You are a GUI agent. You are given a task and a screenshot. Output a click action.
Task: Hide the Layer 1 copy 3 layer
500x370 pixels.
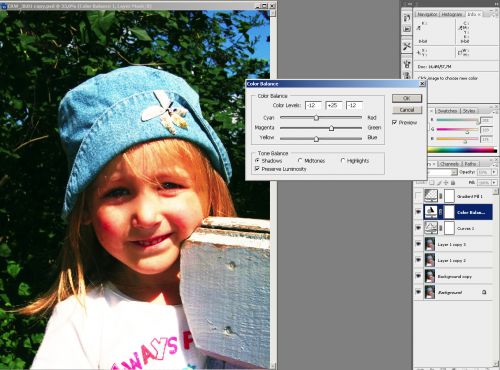pyautogui.click(x=418, y=244)
